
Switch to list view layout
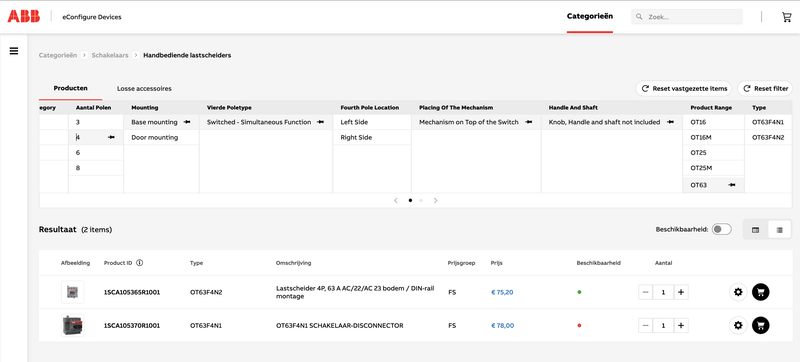(x=780, y=230)
